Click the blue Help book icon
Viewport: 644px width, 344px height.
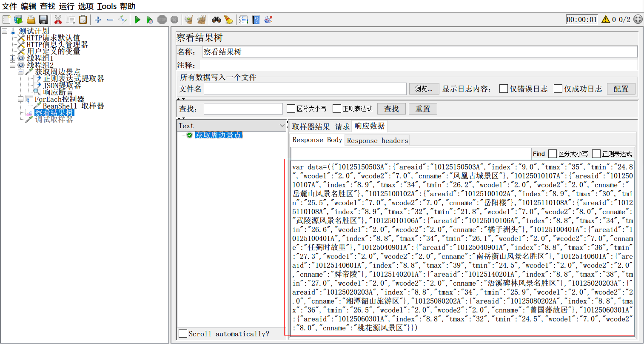256,20
